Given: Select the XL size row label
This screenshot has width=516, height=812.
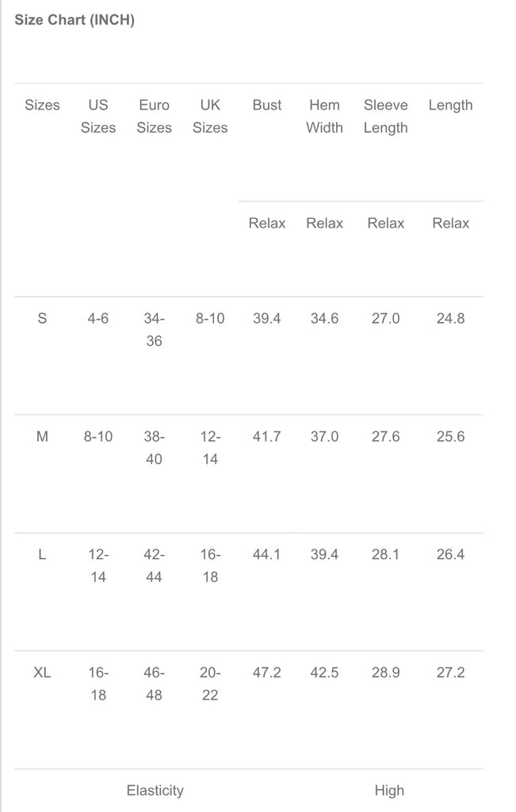Looking at the screenshot, I should [42, 673].
